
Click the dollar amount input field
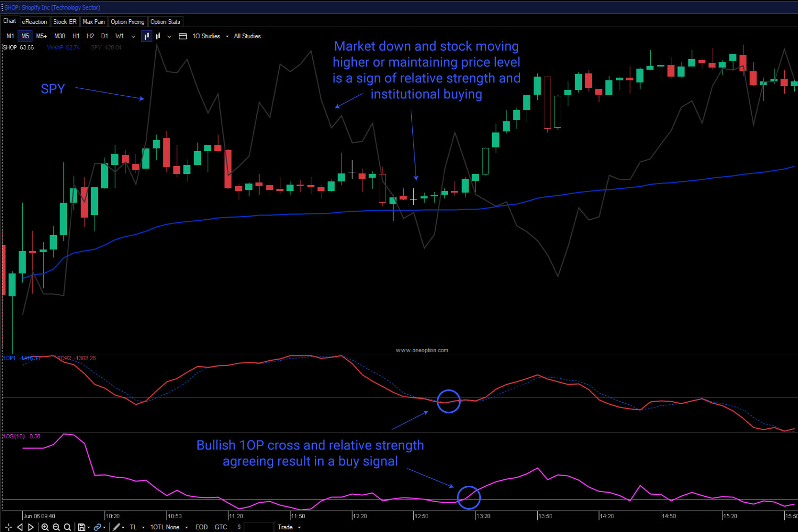[x=259, y=527]
